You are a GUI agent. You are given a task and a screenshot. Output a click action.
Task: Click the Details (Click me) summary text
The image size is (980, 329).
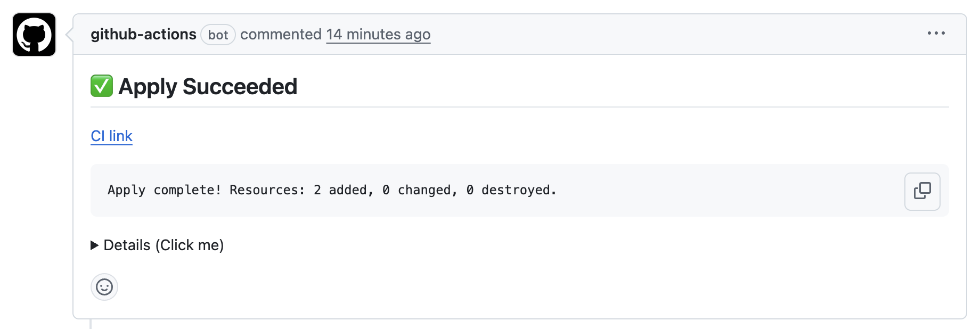[164, 245]
